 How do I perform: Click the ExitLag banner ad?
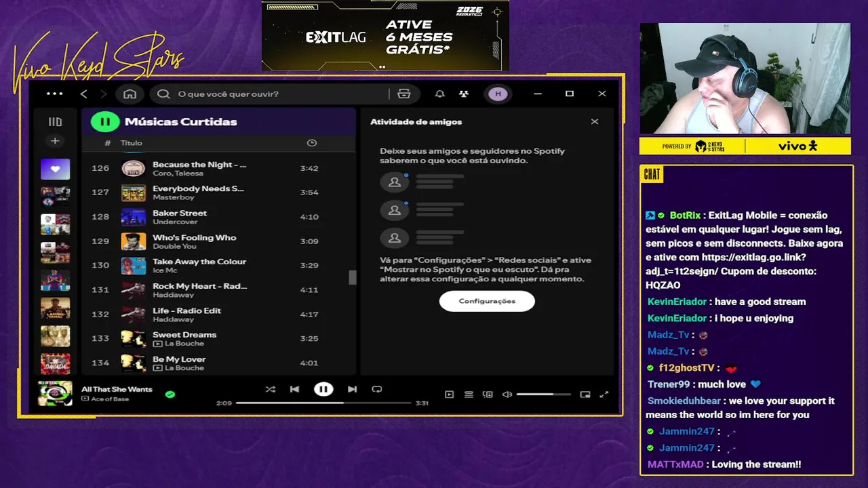click(385, 36)
